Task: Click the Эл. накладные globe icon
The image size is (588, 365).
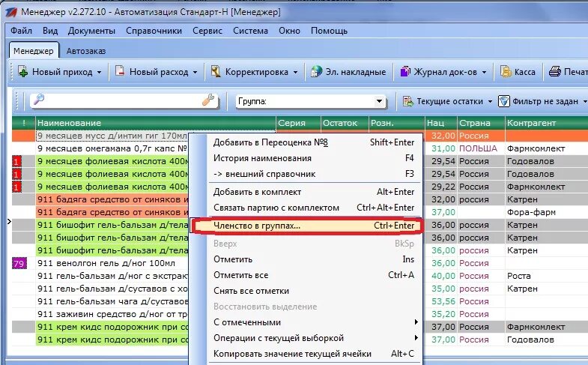Action: [317, 71]
